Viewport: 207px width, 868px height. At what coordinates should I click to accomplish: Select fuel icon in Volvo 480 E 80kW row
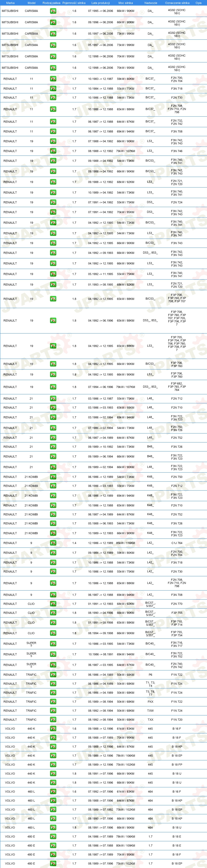[53, 846]
